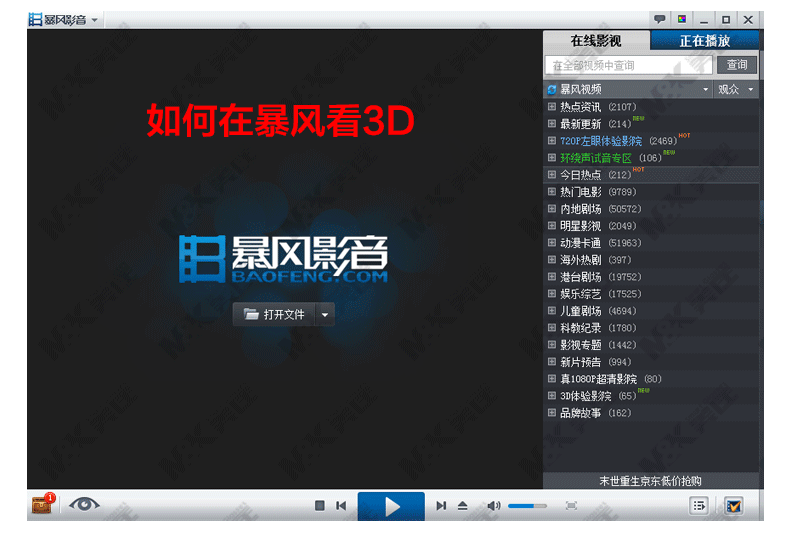Open the checkmark box icon at bottom right
The image size is (800, 537).
click(733, 505)
